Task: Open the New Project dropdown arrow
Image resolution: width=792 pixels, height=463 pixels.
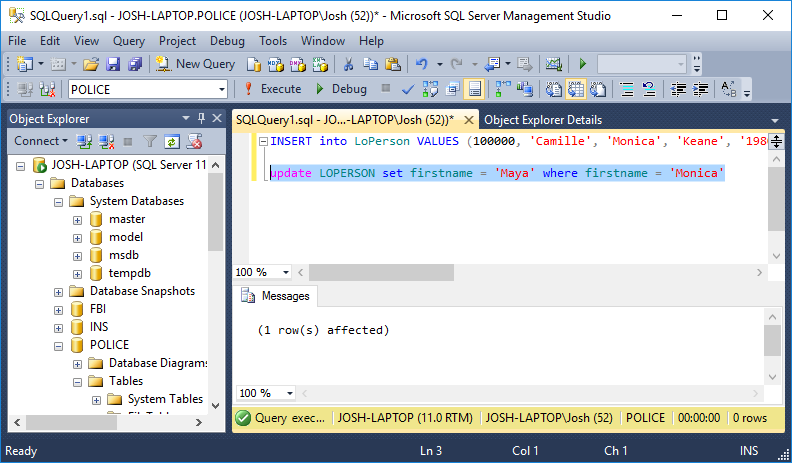Action: [41, 65]
